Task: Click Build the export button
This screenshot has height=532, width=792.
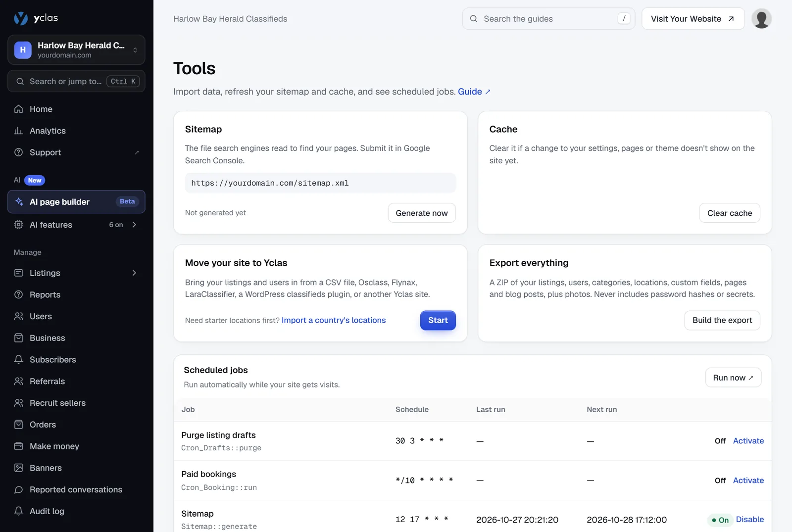Action: click(722, 321)
